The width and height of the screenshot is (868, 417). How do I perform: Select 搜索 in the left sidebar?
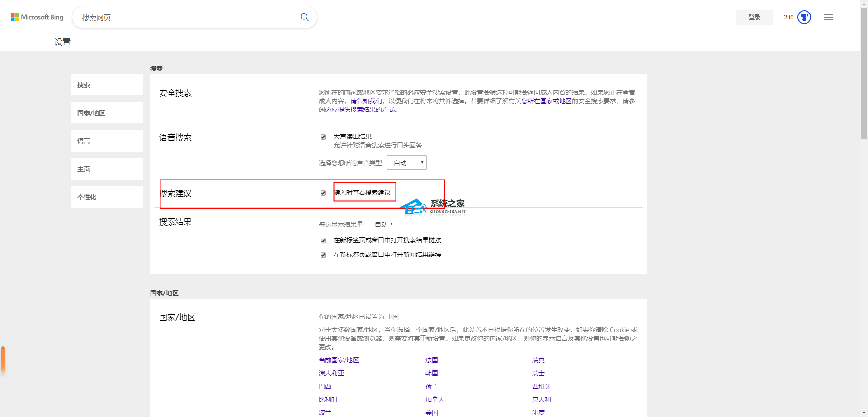click(x=107, y=85)
